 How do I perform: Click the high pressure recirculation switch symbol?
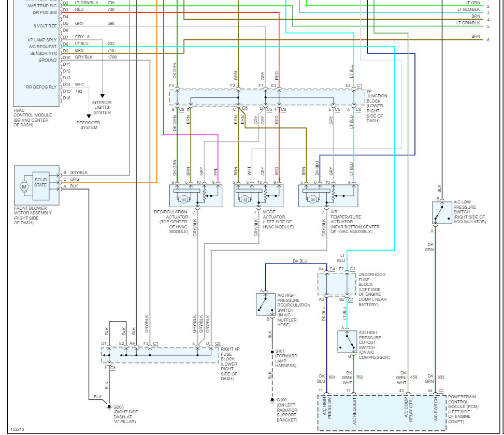point(266,304)
